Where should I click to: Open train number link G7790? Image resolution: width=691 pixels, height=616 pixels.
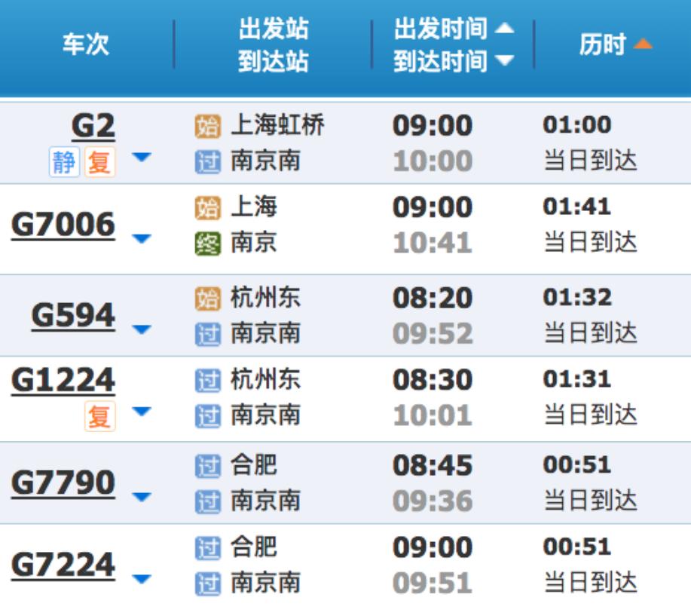pyautogui.click(x=63, y=483)
